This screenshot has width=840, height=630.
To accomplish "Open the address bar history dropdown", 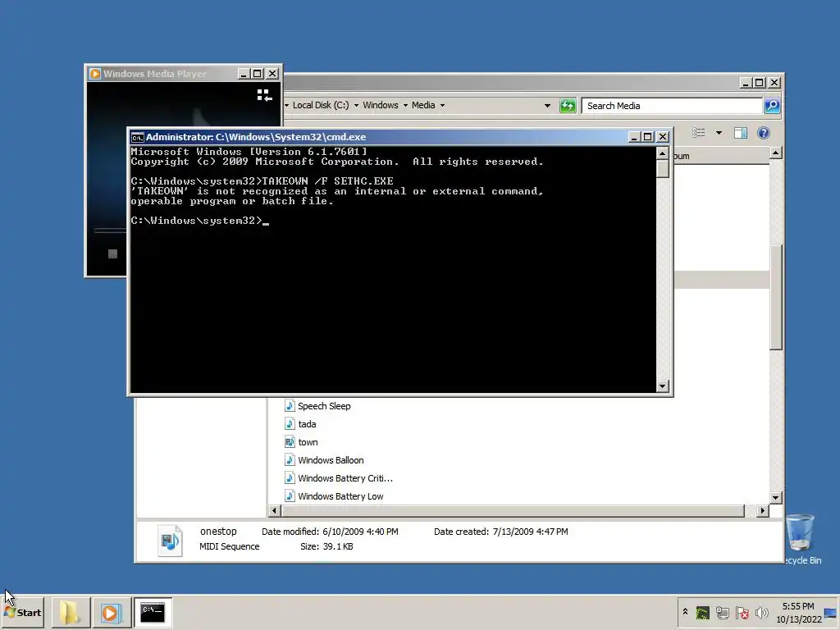I will (x=547, y=106).
